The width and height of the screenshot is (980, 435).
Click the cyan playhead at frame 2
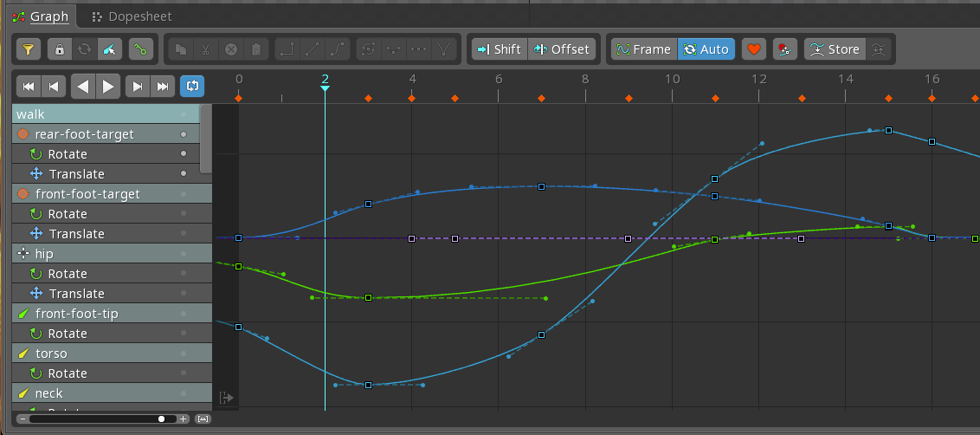pos(325,88)
